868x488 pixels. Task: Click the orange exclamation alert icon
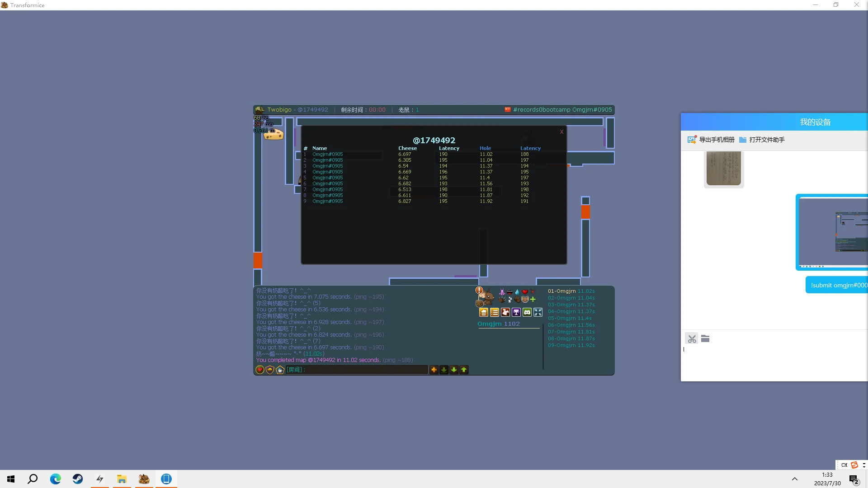coord(479,290)
